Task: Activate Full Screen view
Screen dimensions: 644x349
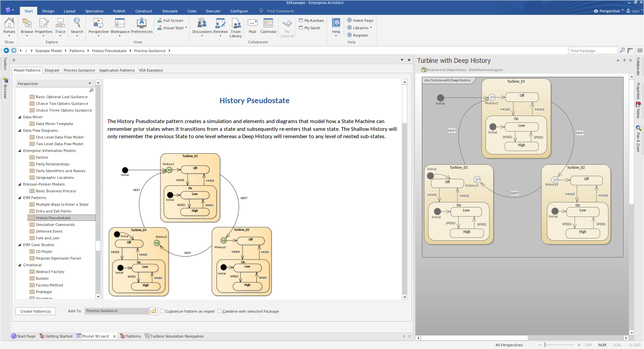Action: click(171, 20)
